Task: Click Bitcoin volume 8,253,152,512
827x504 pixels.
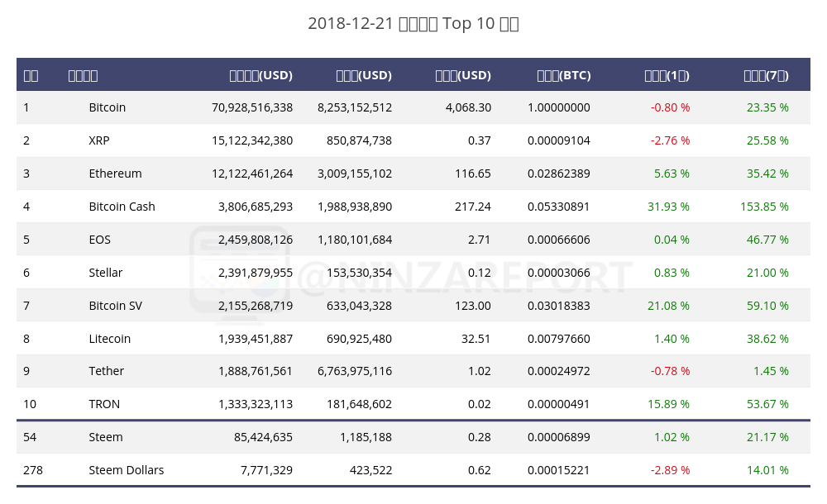Action: pos(355,107)
